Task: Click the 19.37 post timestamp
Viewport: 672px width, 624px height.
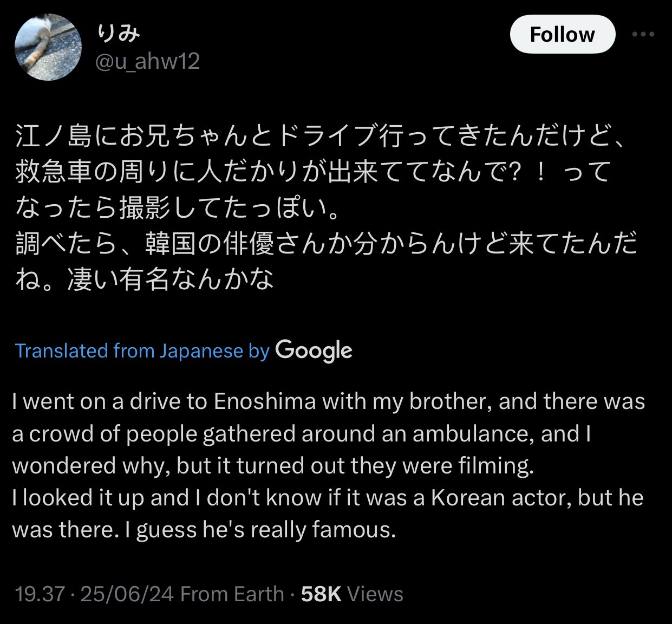Action: pyautogui.click(x=40, y=594)
